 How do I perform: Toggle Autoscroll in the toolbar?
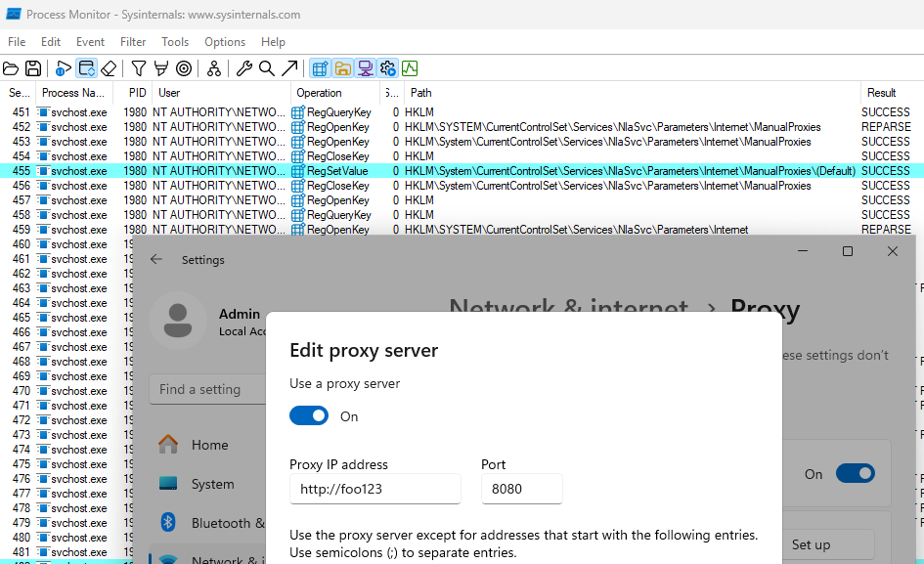pyautogui.click(x=86, y=68)
